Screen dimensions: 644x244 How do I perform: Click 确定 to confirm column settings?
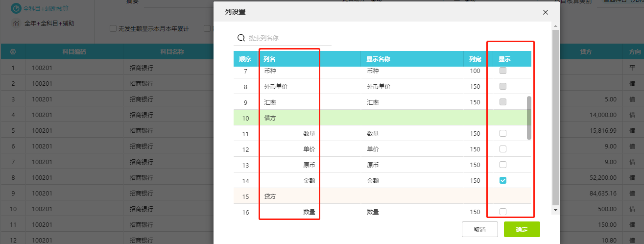[522, 229]
